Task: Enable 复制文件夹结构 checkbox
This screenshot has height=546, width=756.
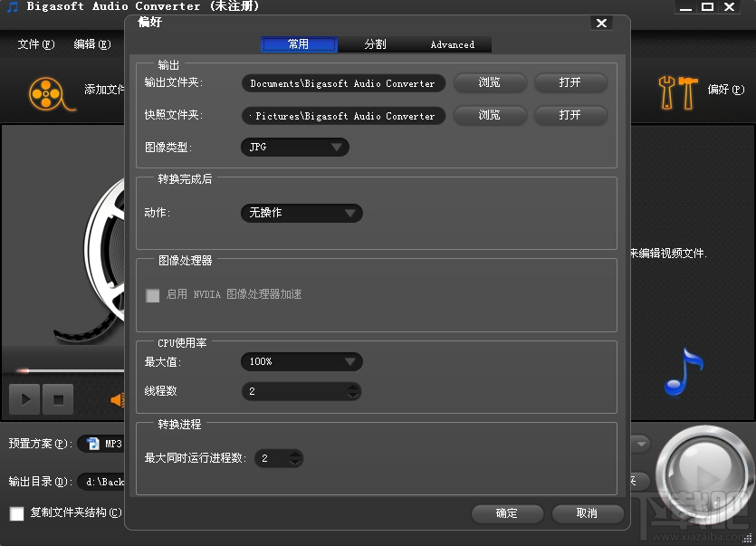Action: click(x=16, y=513)
